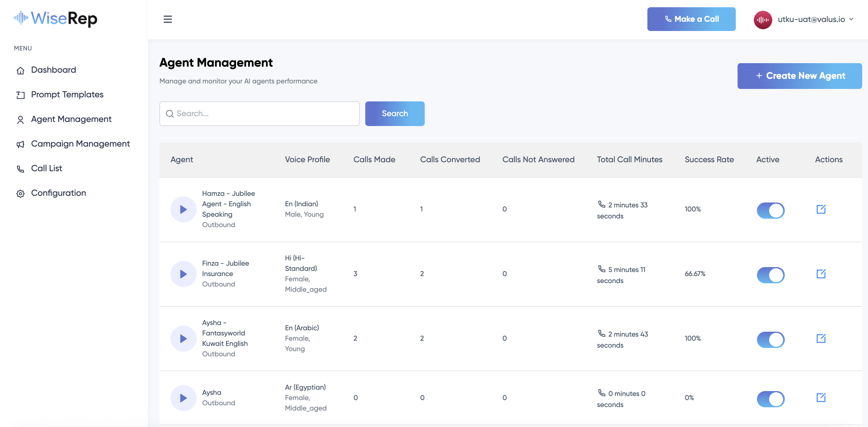Open the edit action for Hamza agent
868x427 pixels.
point(821,209)
